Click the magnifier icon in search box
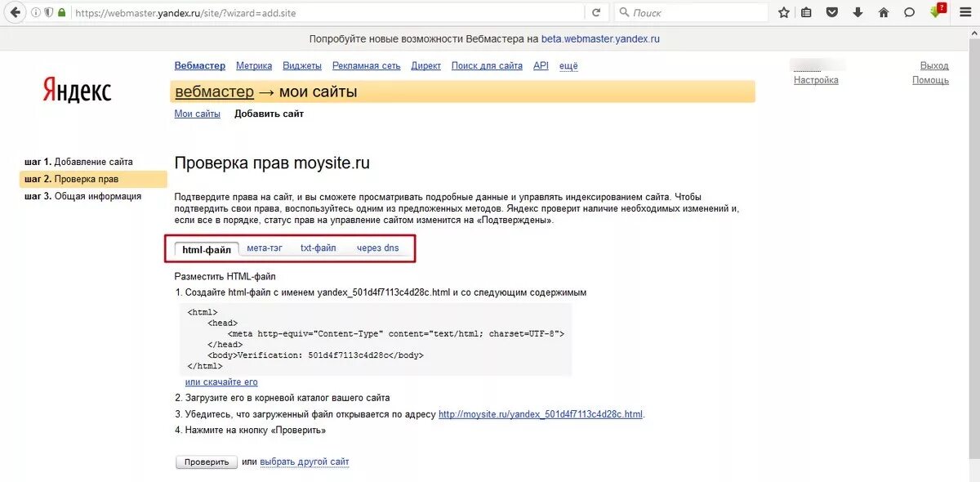 pyautogui.click(x=624, y=12)
